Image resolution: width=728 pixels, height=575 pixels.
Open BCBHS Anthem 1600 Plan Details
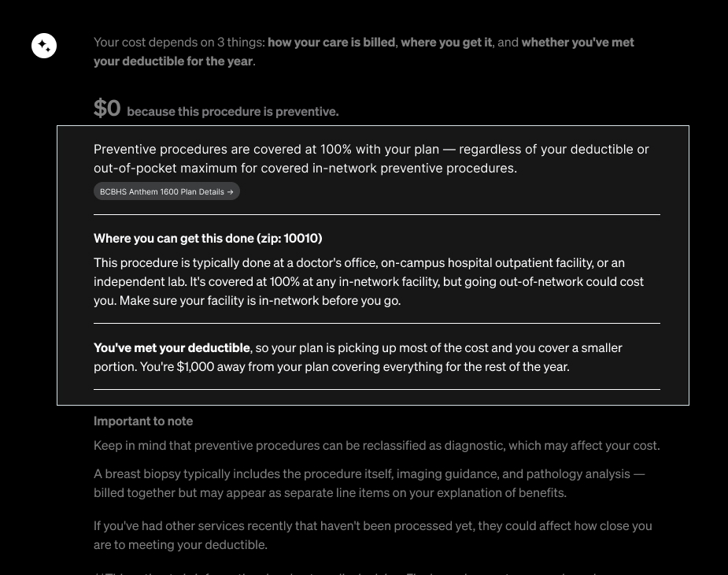click(x=167, y=191)
